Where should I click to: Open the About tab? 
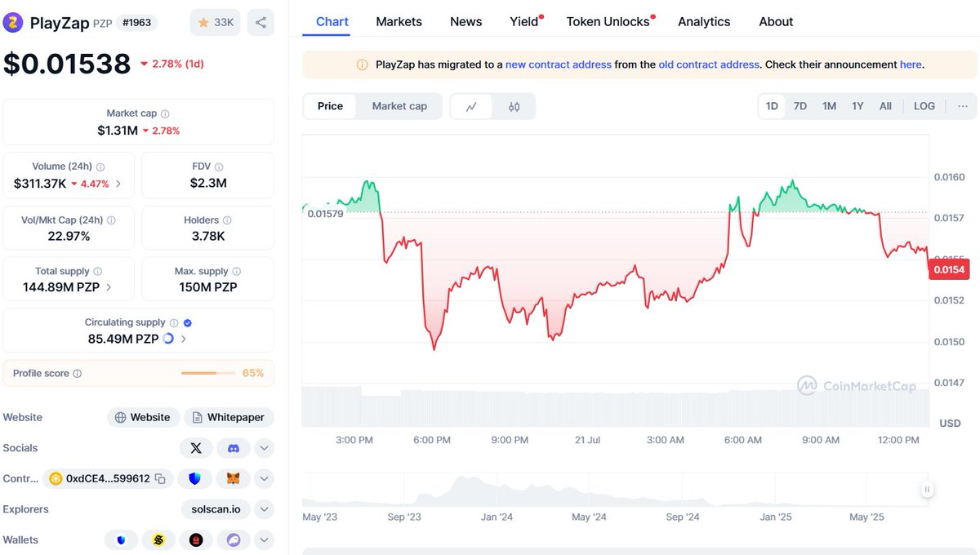[x=776, y=22]
